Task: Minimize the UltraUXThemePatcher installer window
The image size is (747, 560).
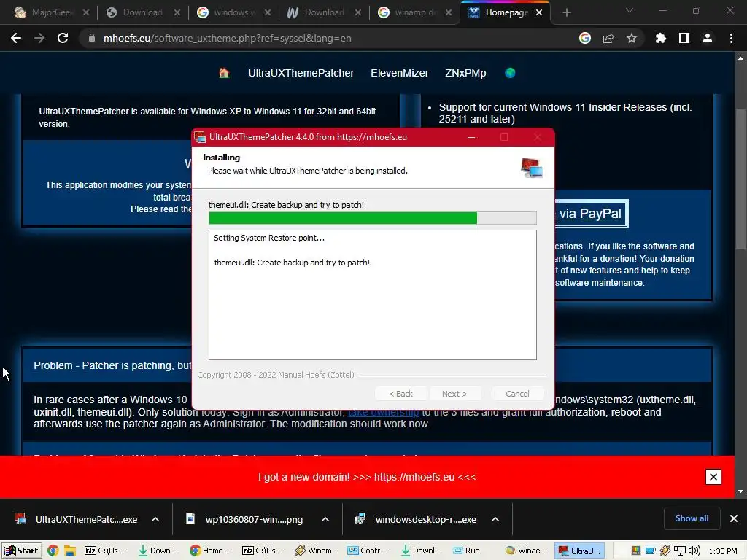Action: [471, 137]
